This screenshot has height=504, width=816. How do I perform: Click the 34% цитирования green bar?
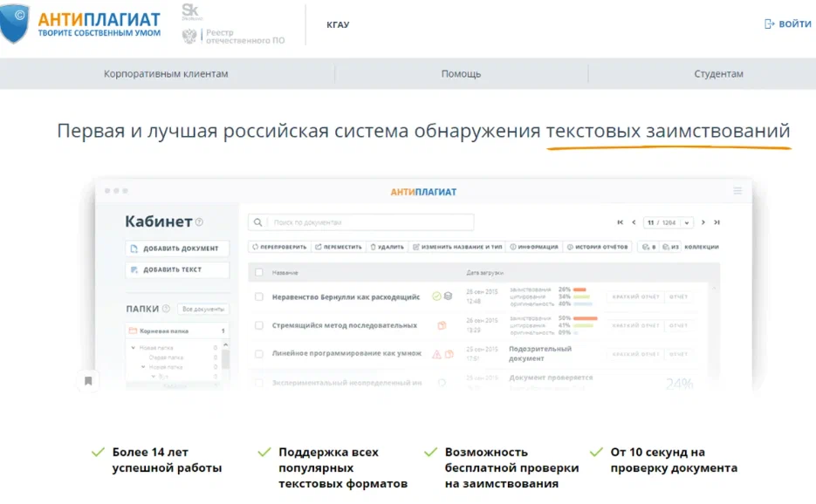(x=582, y=296)
